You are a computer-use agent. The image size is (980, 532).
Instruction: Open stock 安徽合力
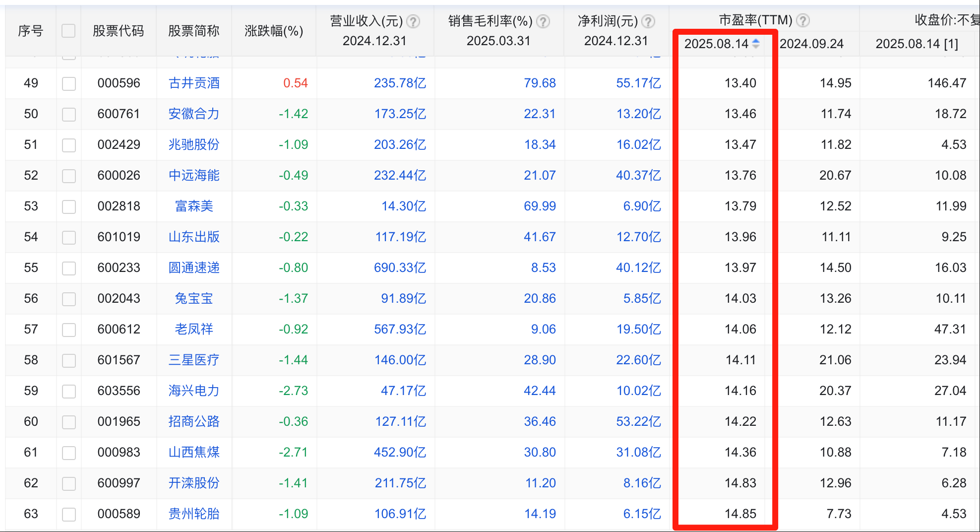pyautogui.click(x=194, y=114)
